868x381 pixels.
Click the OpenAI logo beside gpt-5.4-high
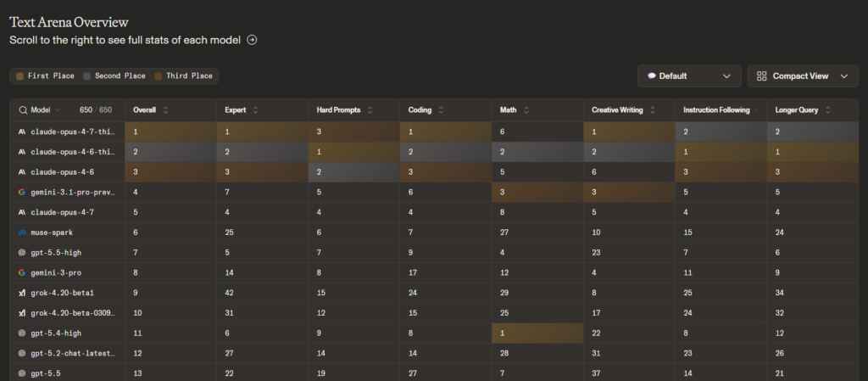[x=22, y=333]
